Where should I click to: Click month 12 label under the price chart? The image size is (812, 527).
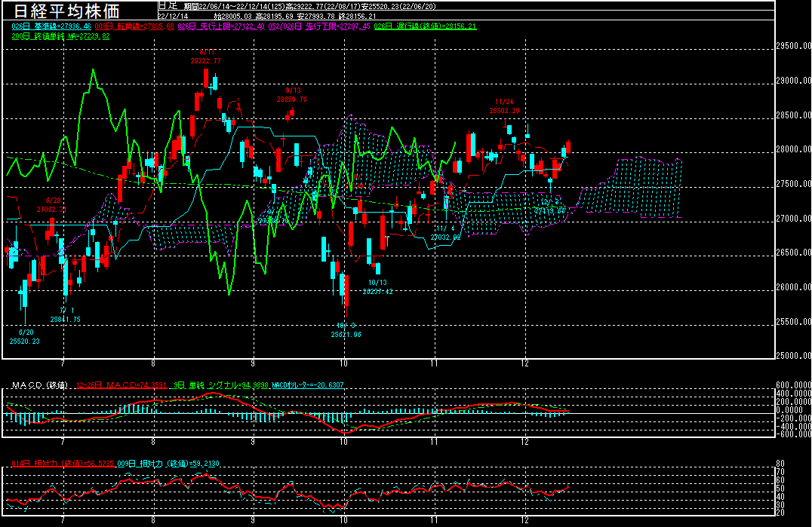(525, 363)
